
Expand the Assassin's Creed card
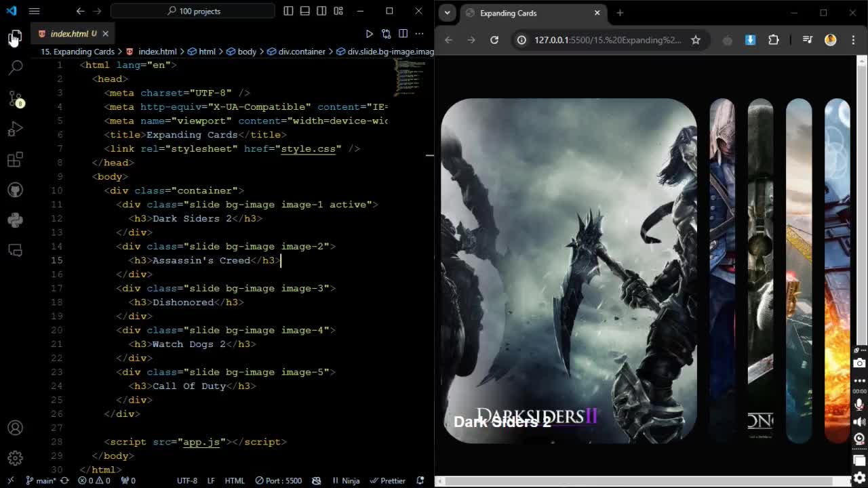point(722,271)
